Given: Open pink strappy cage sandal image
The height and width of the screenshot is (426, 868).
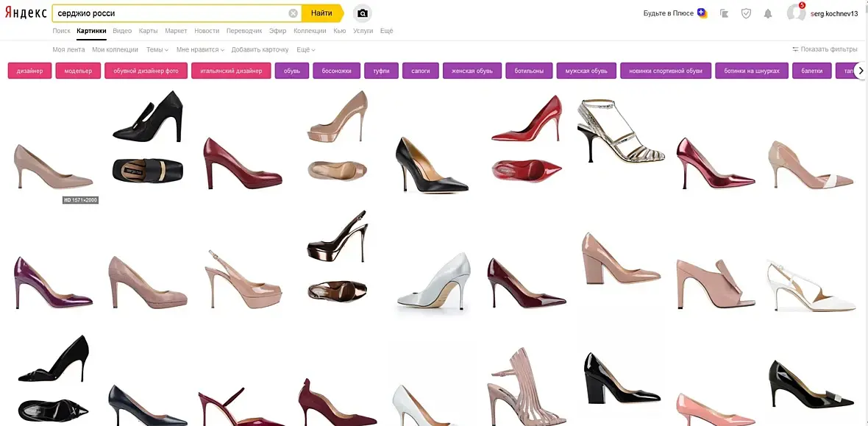Looking at the screenshot, I should tap(527, 386).
